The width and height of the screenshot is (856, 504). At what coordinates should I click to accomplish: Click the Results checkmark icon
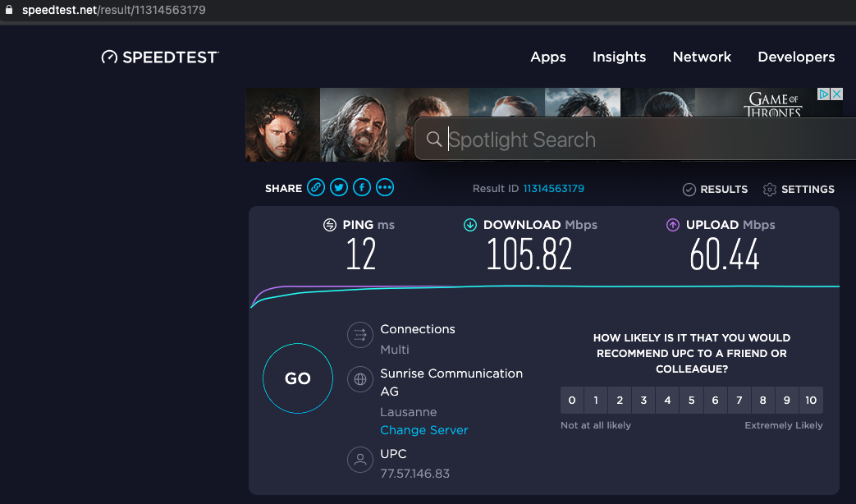689,190
